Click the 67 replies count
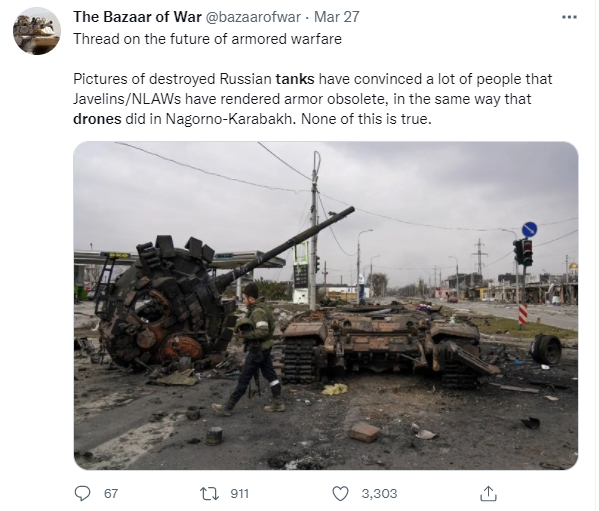Image resolution: width=599 pixels, height=511 pixels. click(111, 493)
